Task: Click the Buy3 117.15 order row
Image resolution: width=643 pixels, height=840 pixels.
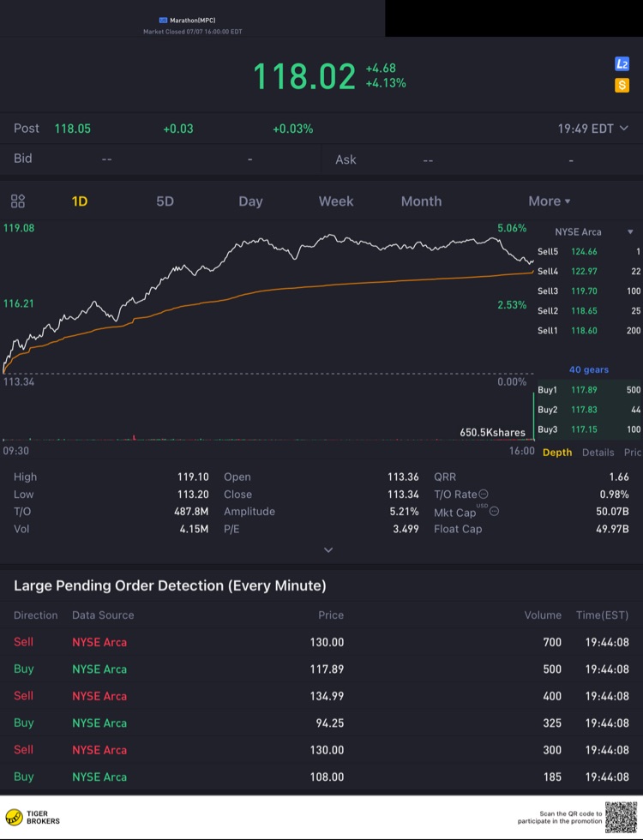Action: 589,429
